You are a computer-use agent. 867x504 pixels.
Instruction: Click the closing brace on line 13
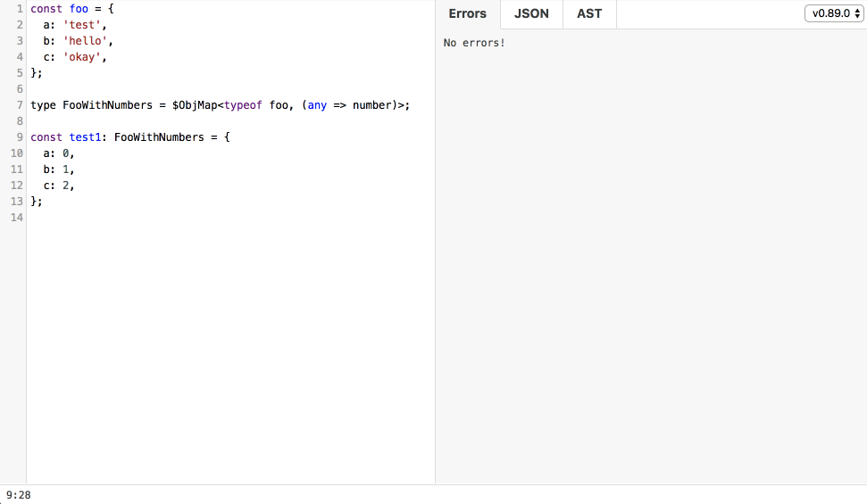[36, 202]
